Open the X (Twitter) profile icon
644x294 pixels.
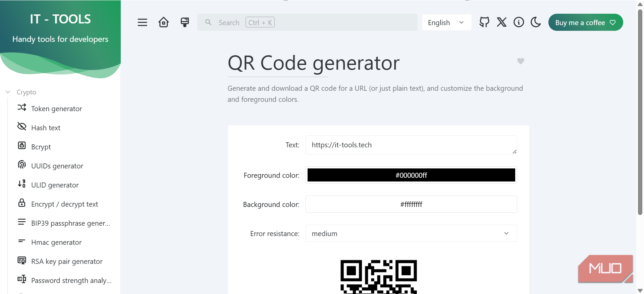point(502,22)
